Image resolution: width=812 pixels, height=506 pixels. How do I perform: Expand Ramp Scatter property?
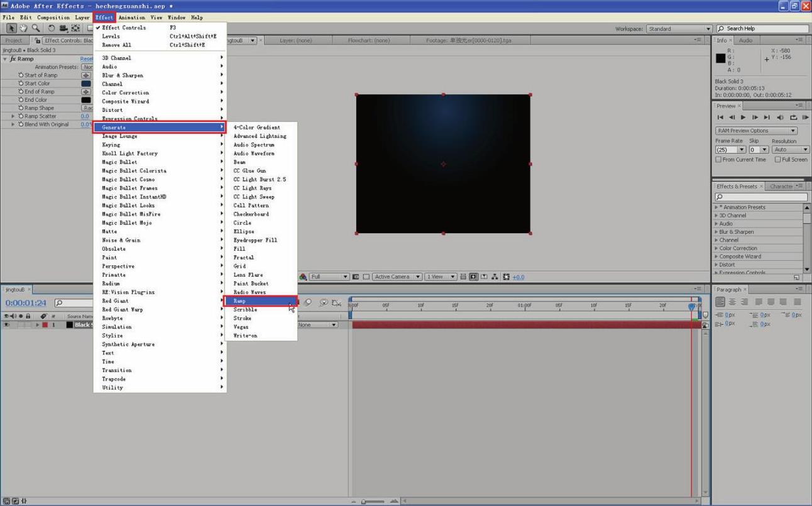pyautogui.click(x=13, y=116)
